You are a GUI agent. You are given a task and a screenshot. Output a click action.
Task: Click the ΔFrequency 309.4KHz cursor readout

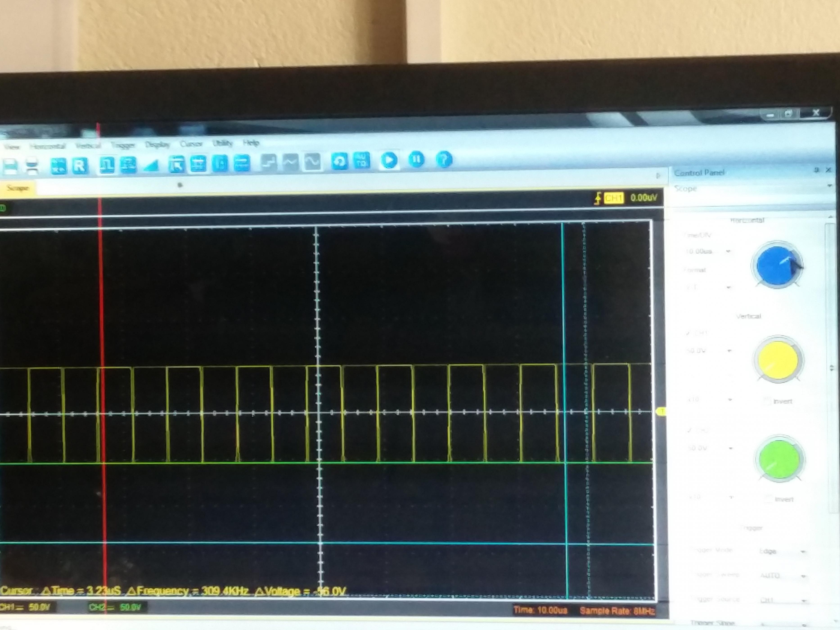188,591
